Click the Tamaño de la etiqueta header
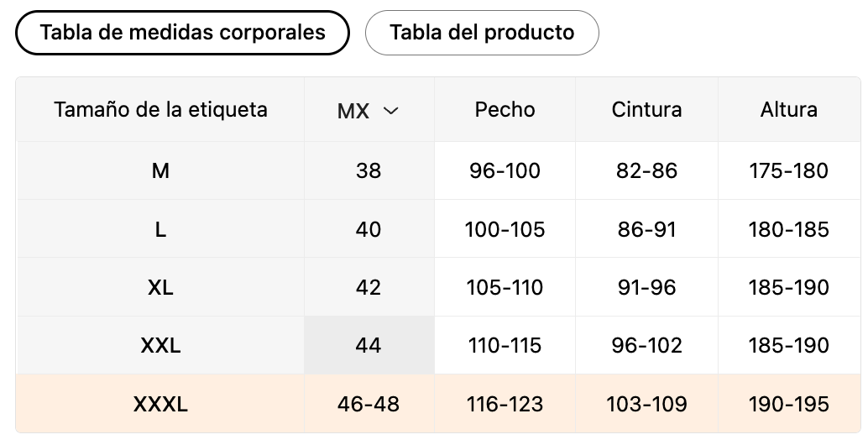Screen dimensions: 868x445 [160, 109]
